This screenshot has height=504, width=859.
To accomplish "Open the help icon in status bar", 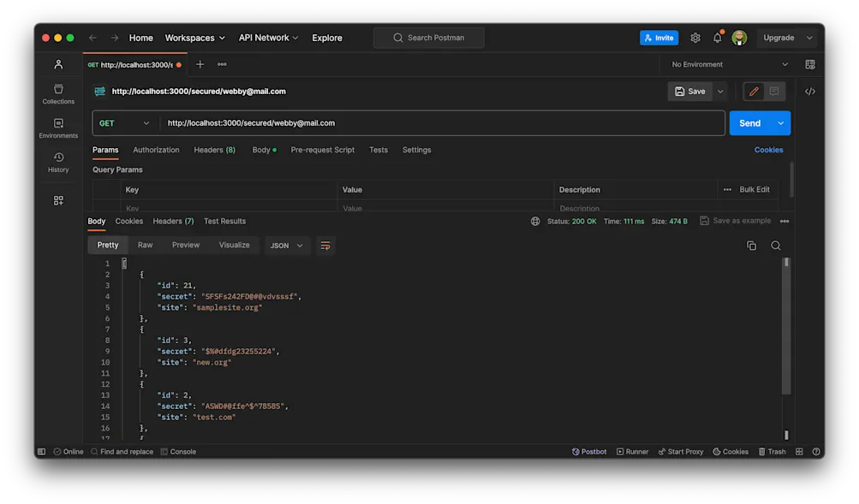I will point(815,452).
